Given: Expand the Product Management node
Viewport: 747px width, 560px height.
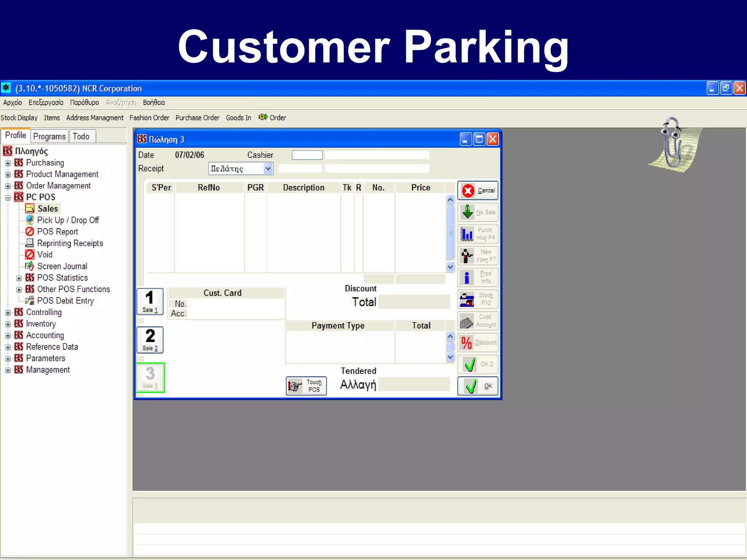Looking at the screenshot, I should tap(8, 175).
